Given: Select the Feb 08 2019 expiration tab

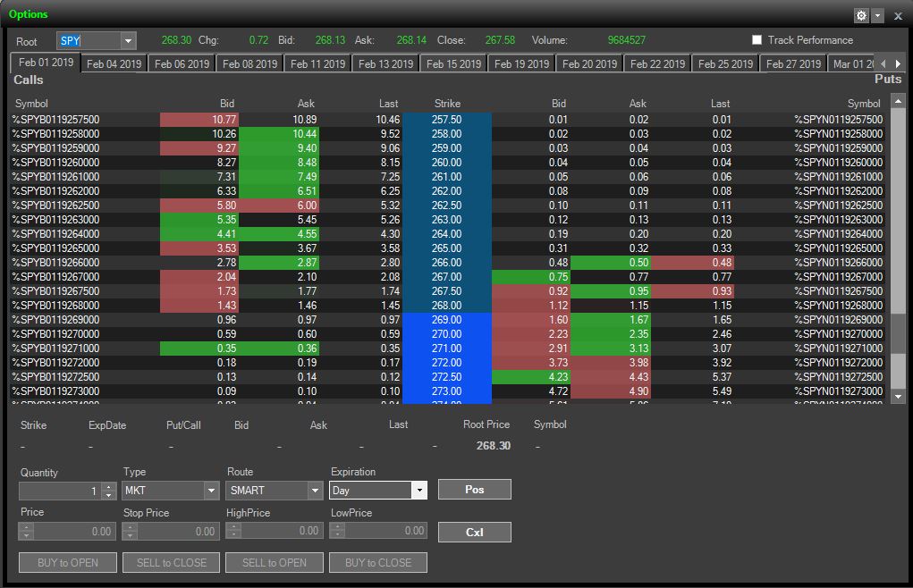Looking at the screenshot, I should (x=249, y=64).
